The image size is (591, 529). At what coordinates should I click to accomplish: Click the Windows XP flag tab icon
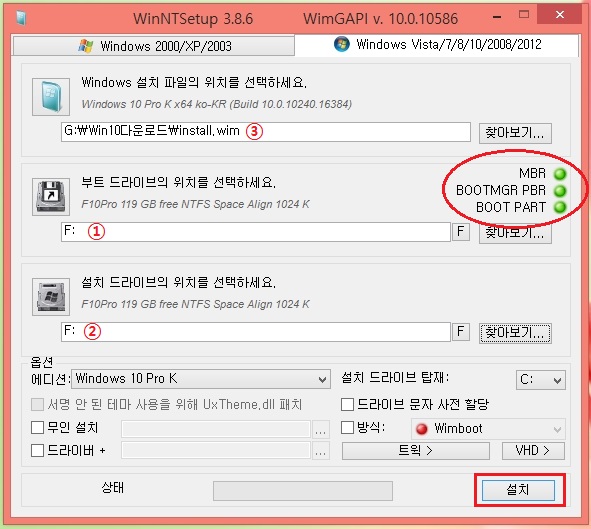pos(86,46)
